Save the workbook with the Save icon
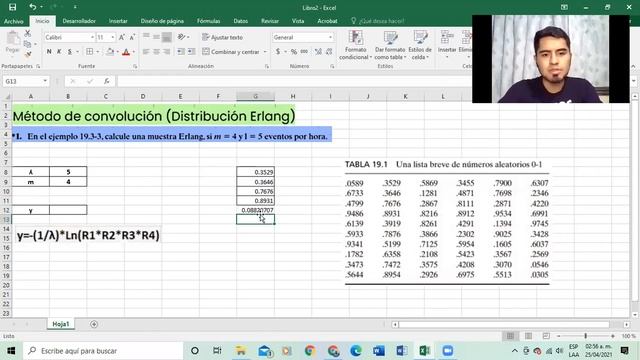Image resolution: width=640 pixels, height=360 pixels. pos(13,7)
